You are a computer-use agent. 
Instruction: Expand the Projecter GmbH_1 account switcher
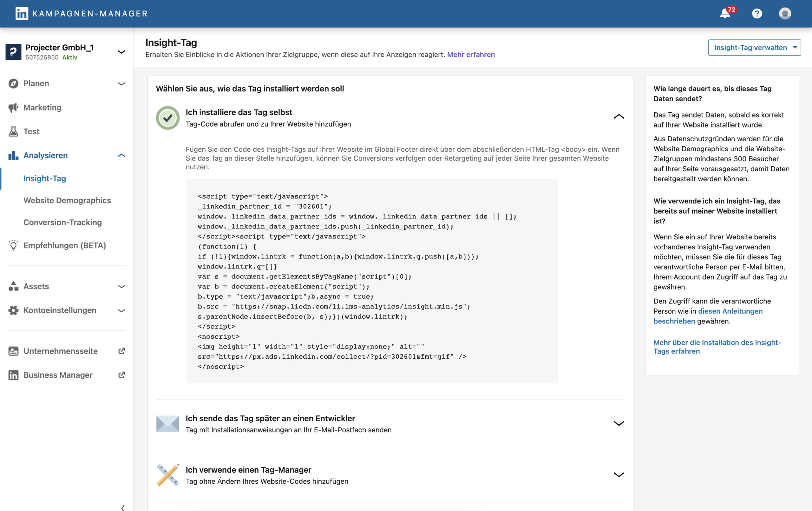[x=121, y=52]
